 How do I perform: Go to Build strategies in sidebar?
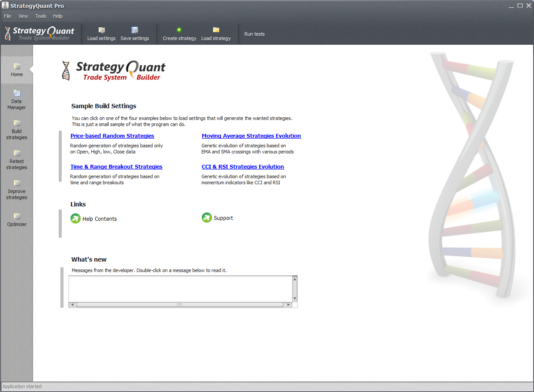pyautogui.click(x=17, y=130)
